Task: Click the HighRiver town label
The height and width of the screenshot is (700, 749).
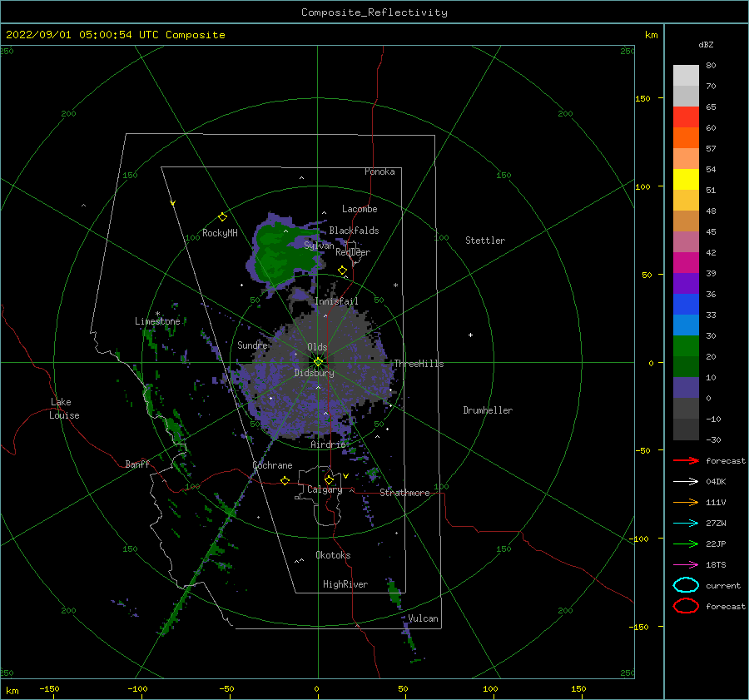Action: (345, 584)
